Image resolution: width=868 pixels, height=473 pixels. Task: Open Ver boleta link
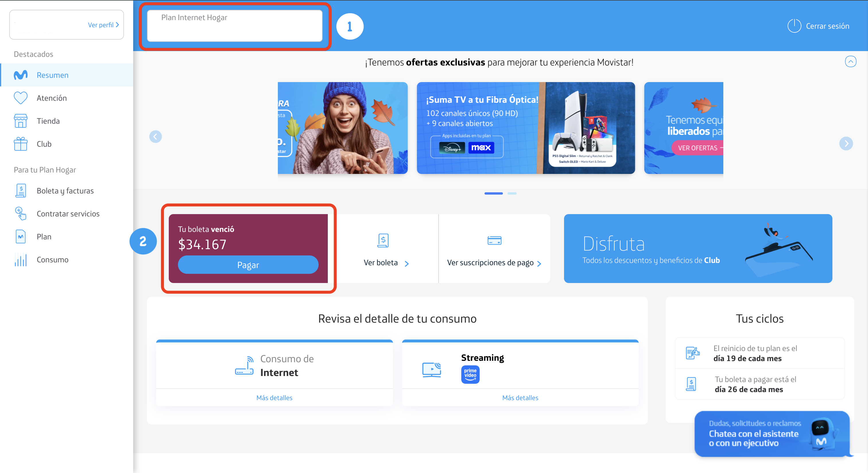tap(381, 262)
